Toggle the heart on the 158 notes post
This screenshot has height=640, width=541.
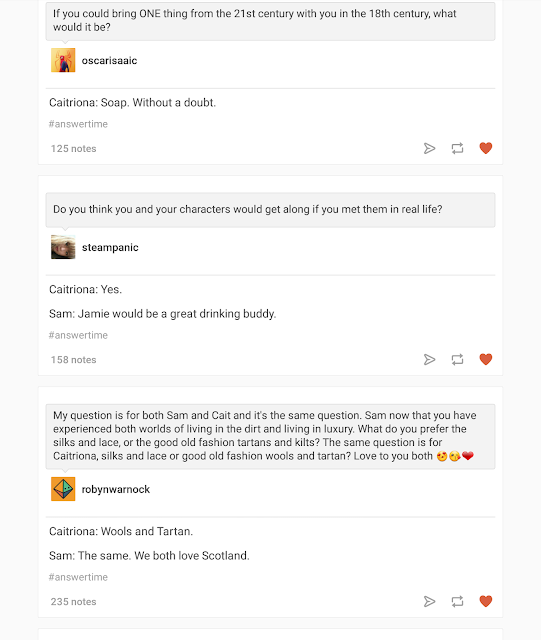click(x=485, y=359)
